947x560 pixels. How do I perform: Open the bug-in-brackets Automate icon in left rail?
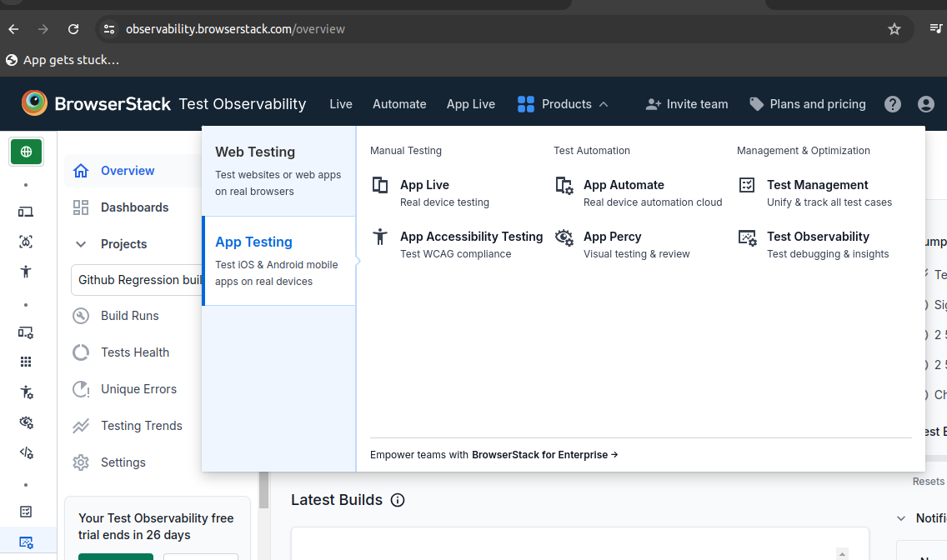pos(25,242)
